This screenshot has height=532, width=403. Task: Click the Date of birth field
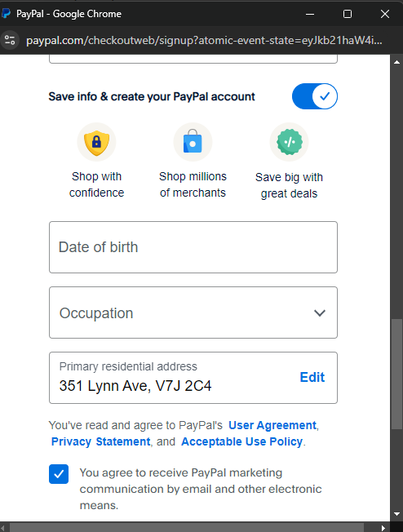click(193, 247)
